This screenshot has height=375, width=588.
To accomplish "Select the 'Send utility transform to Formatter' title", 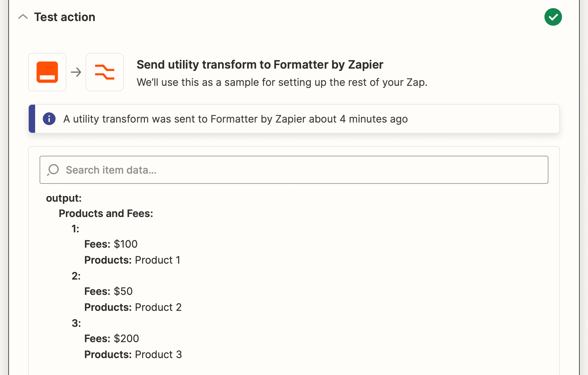I will pyautogui.click(x=260, y=64).
